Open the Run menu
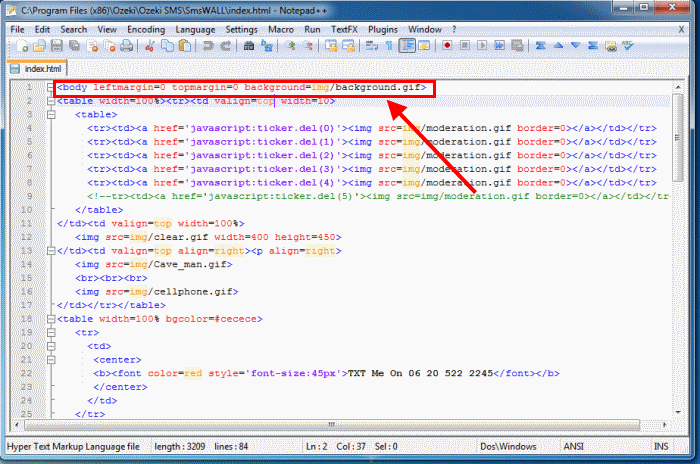 click(312, 29)
